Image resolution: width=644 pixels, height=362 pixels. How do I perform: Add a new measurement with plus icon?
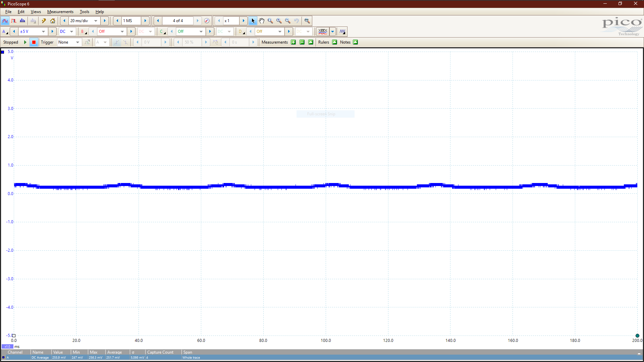(293, 42)
